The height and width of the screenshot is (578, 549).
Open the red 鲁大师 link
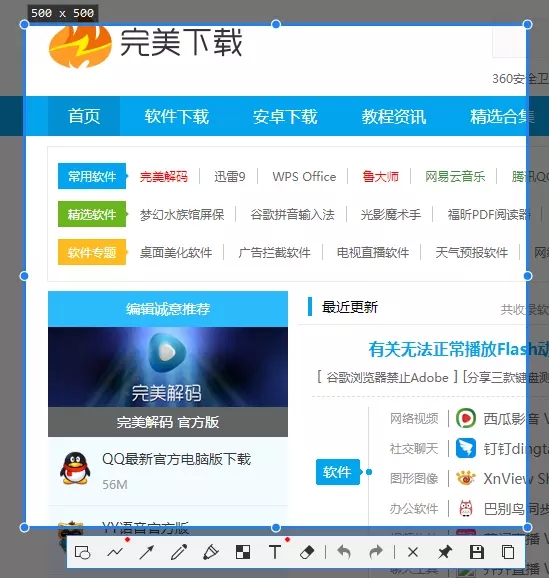pyautogui.click(x=381, y=177)
